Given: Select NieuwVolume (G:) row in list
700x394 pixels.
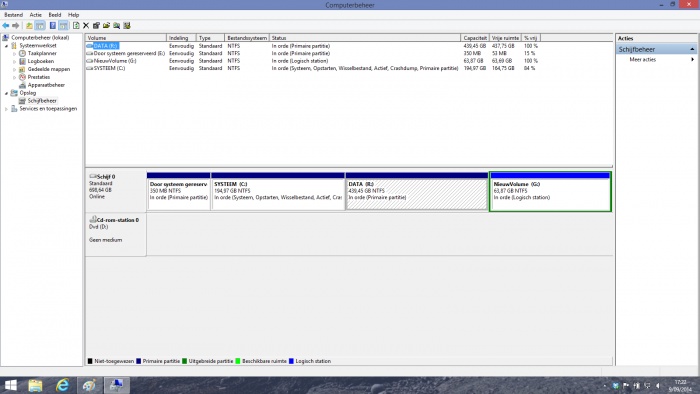Looking at the screenshot, I should [312, 61].
